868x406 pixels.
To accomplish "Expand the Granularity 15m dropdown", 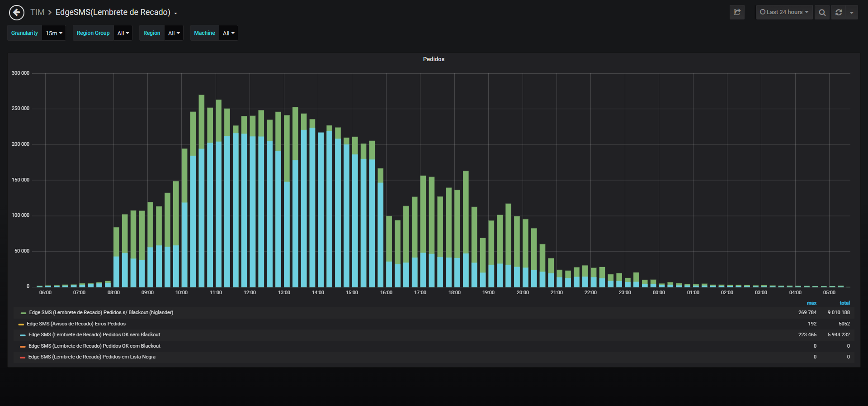I will 54,33.
